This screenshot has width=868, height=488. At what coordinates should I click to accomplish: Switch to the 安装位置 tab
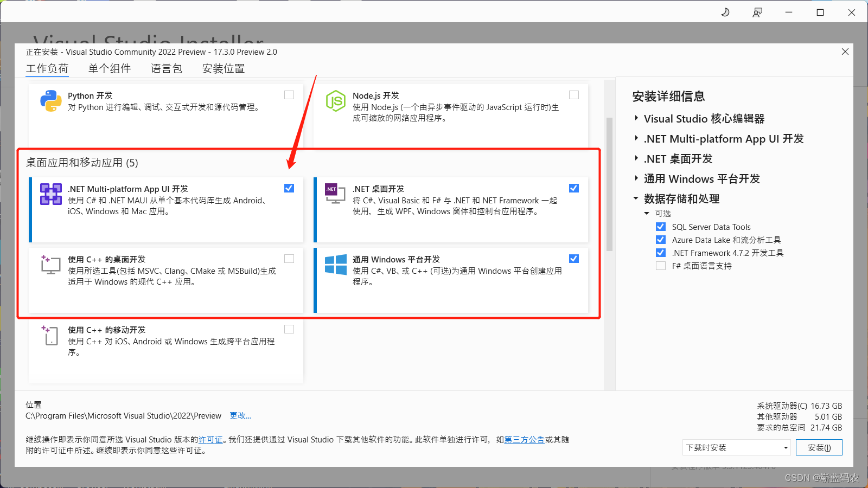[224, 68]
